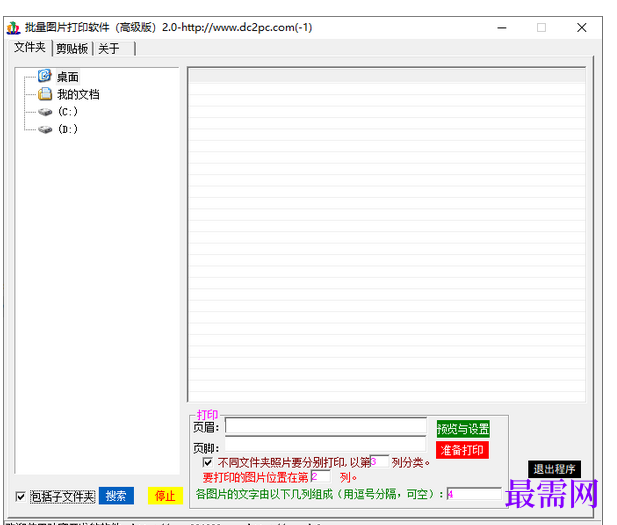Click the My Documents (我的文档) folder icon
Image resolution: width=617 pixels, height=525 pixels.
45,94
